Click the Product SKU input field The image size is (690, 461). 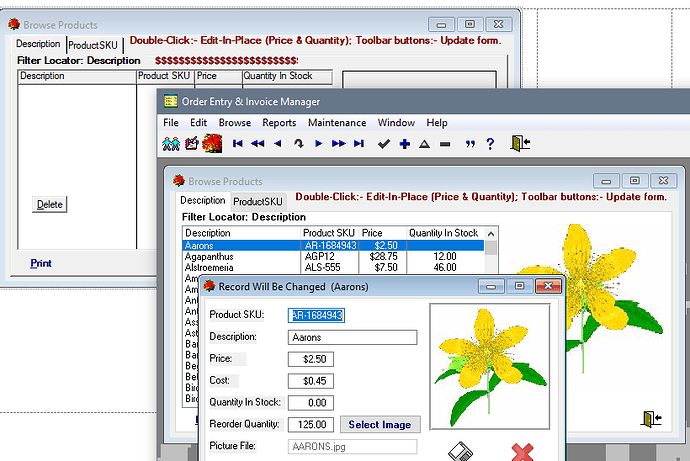[x=316, y=315]
